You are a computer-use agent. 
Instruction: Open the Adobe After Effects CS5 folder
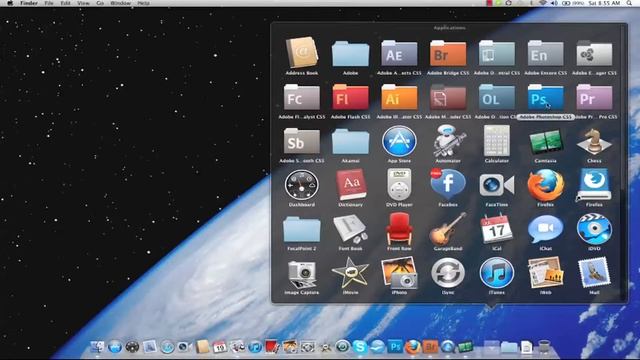click(x=399, y=53)
